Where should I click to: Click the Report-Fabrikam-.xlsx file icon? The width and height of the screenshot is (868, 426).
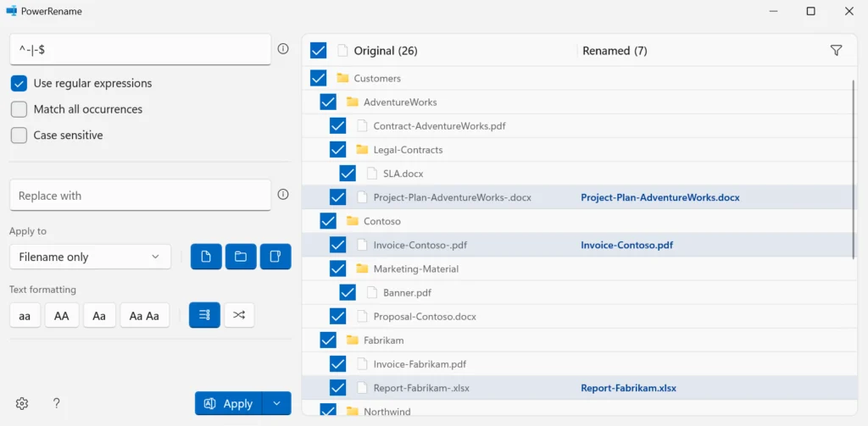click(x=362, y=388)
